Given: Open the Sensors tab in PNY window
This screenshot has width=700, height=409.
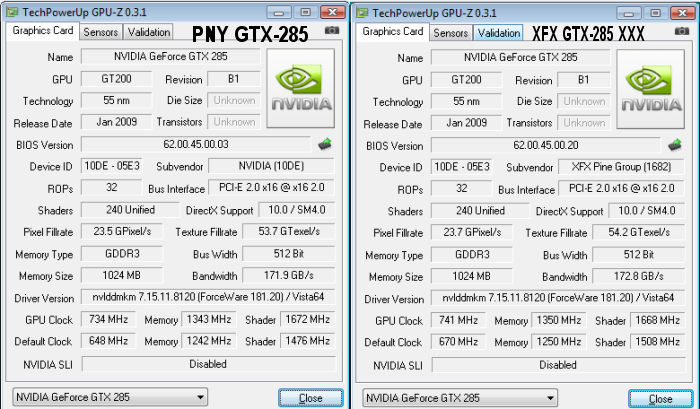Looking at the screenshot, I should 100,32.
